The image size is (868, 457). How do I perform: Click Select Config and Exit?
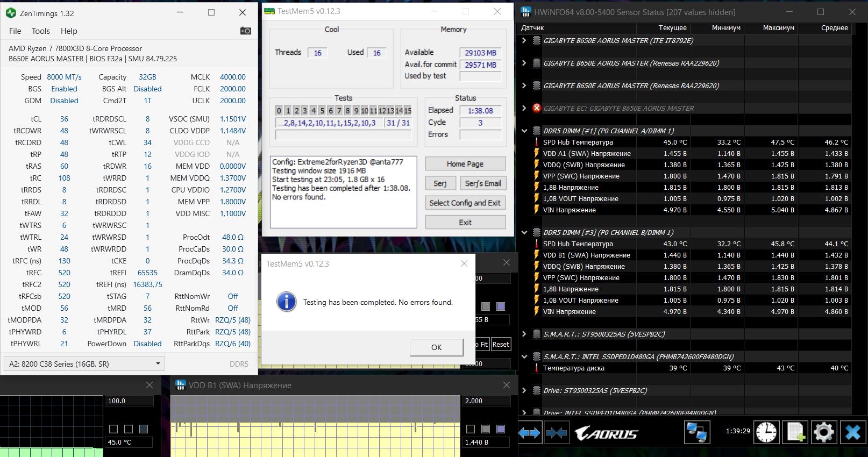tap(465, 203)
